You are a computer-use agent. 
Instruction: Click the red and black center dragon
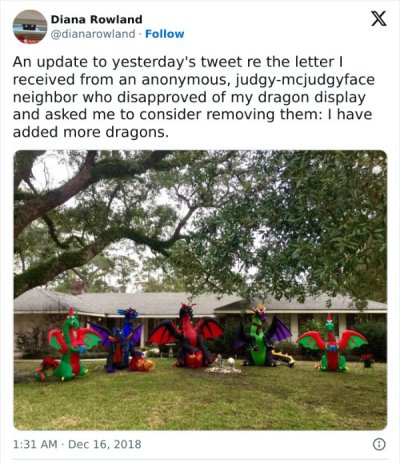[x=186, y=336]
